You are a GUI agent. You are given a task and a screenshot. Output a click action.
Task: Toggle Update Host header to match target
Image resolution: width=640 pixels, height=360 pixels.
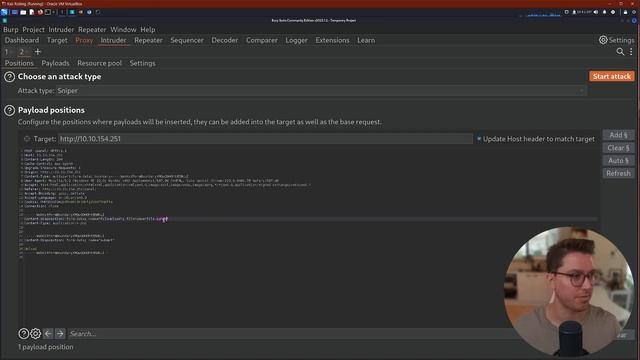479,139
